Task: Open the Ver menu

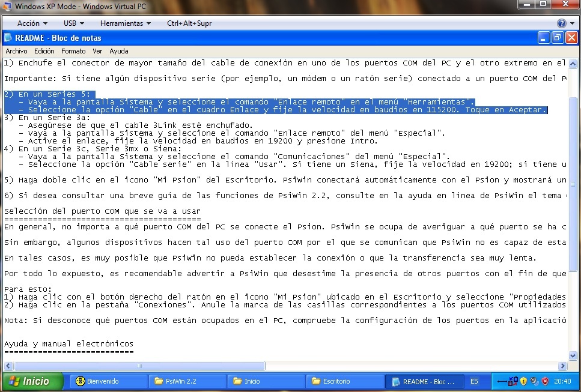Action: [97, 51]
